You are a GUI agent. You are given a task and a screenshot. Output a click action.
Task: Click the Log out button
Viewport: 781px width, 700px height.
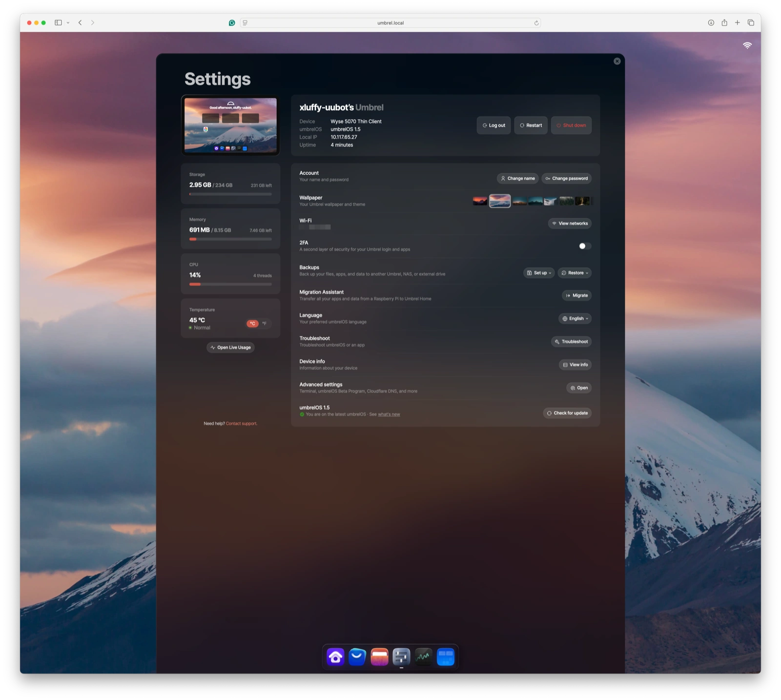(494, 125)
